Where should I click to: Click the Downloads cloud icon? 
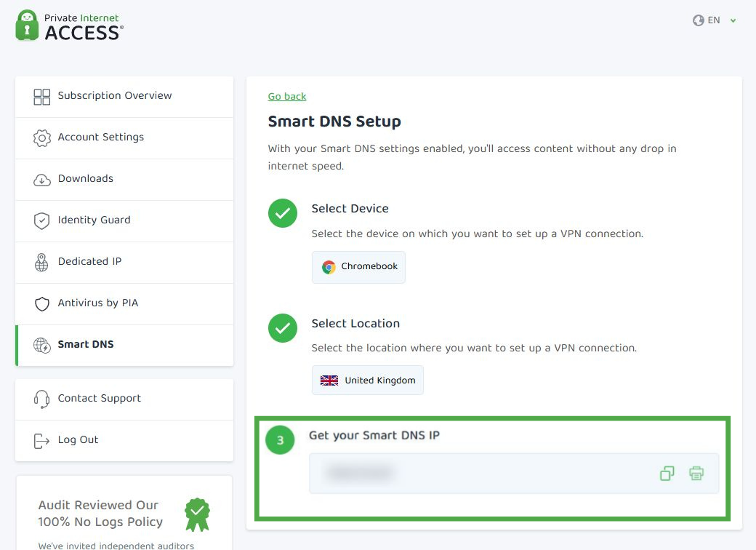[42, 180]
